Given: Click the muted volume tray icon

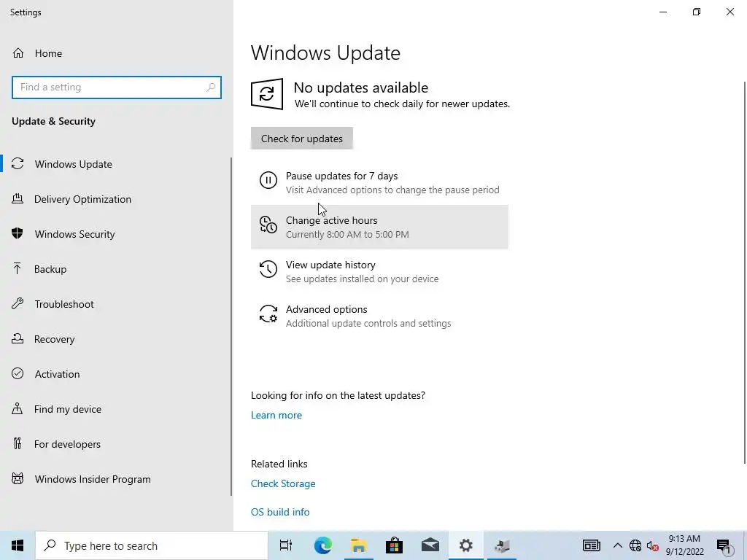Looking at the screenshot, I should (653, 545).
